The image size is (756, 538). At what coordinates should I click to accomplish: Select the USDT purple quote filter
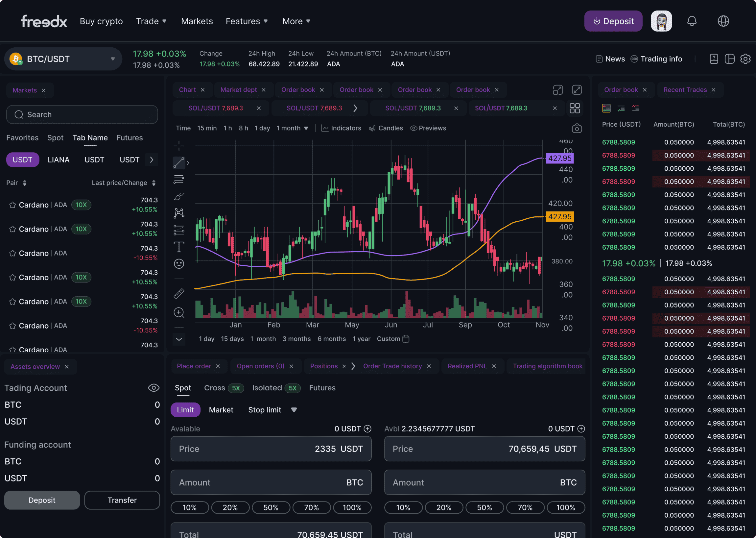pyautogui.click(x=23, y=160)
